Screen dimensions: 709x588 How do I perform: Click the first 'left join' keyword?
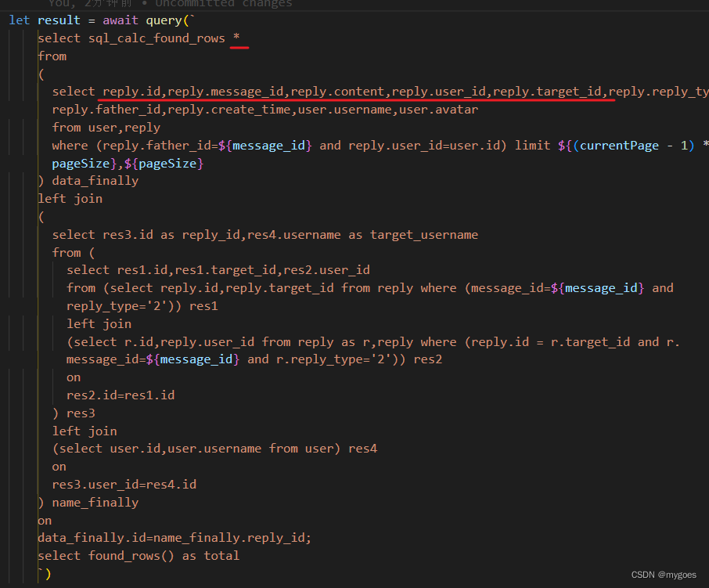click(70, 198)
